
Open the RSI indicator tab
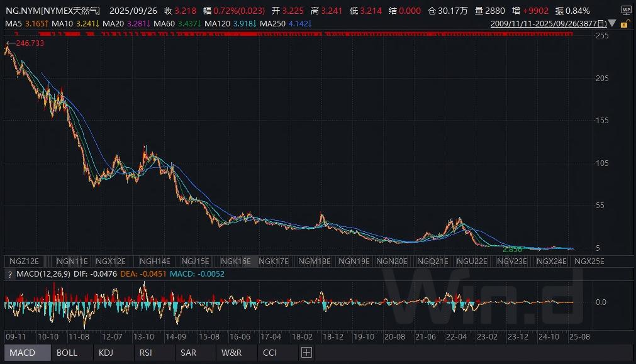147,353
